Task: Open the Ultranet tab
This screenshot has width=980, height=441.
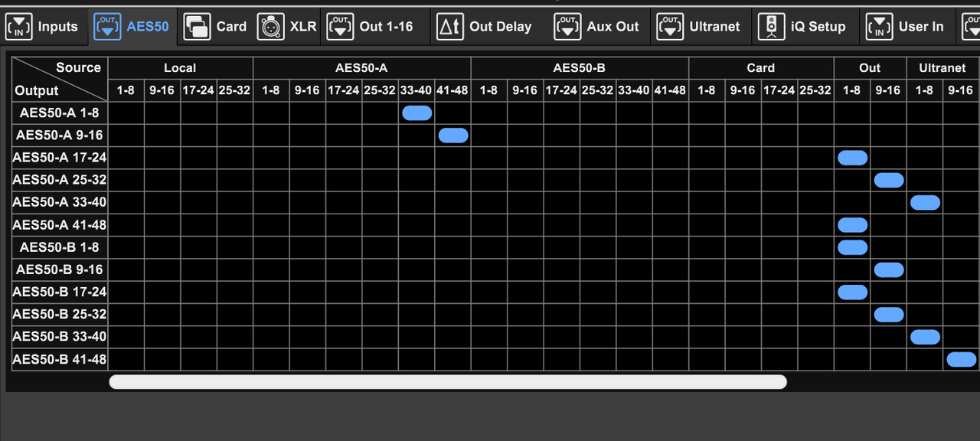Action: pos(700,27)
